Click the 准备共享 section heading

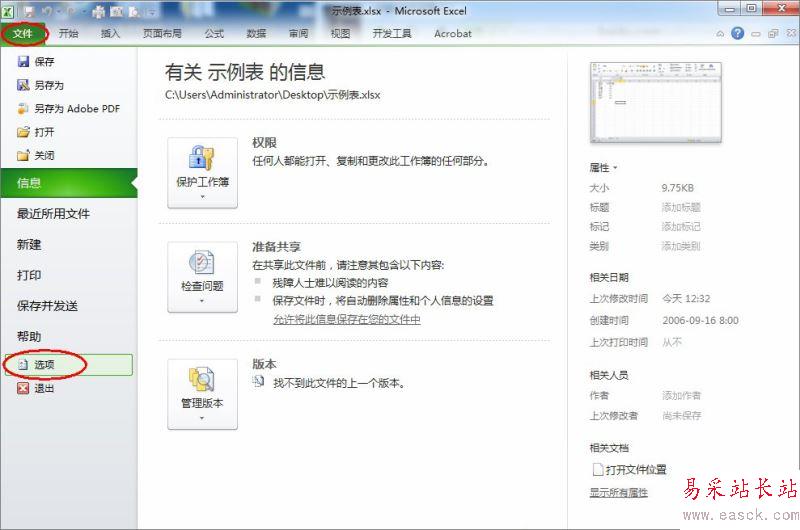[277, 247]
